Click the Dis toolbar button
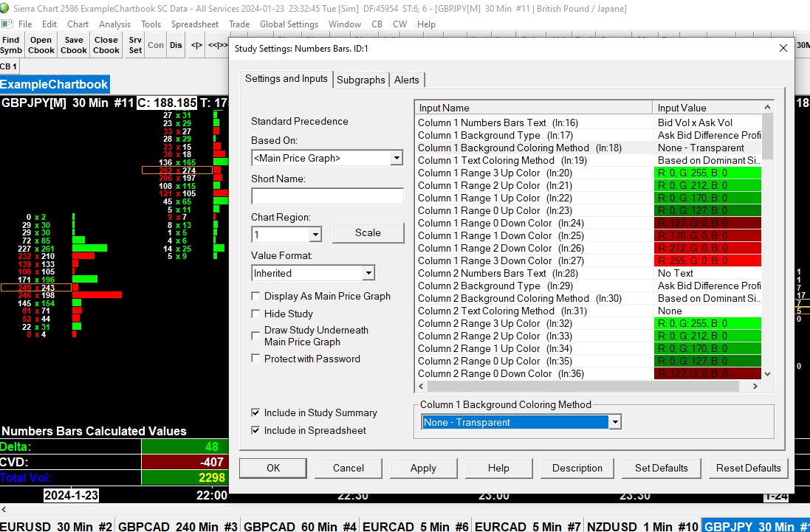The image size is (810, 532). 176,45
